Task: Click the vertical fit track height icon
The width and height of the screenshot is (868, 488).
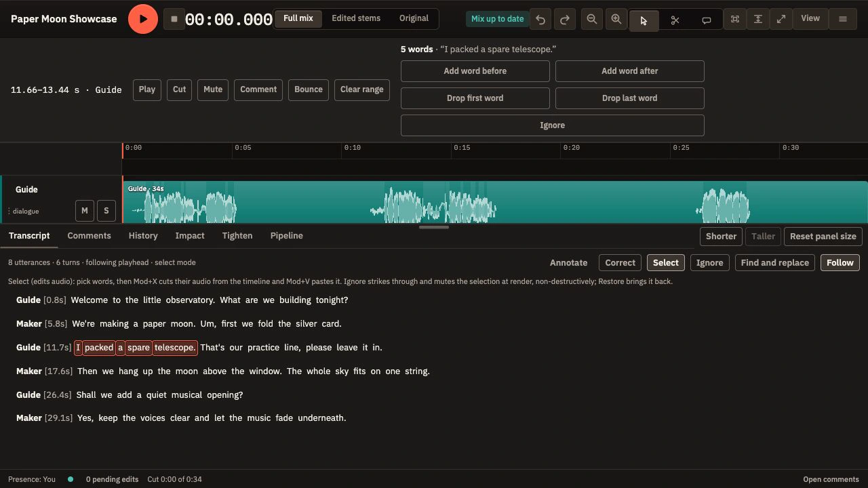Action: (x=758, y=19)
